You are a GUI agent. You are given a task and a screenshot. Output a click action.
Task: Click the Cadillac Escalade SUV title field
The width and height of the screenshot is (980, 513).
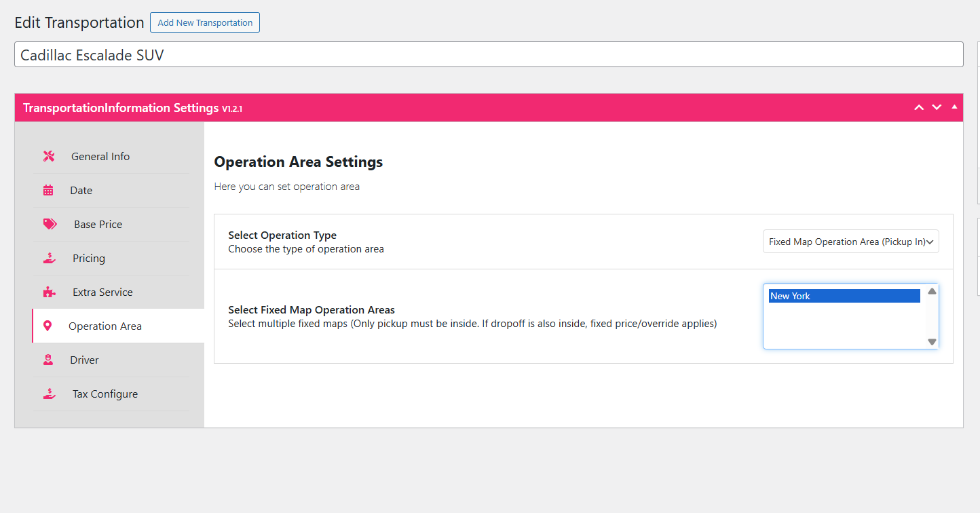tap(489, 55)
